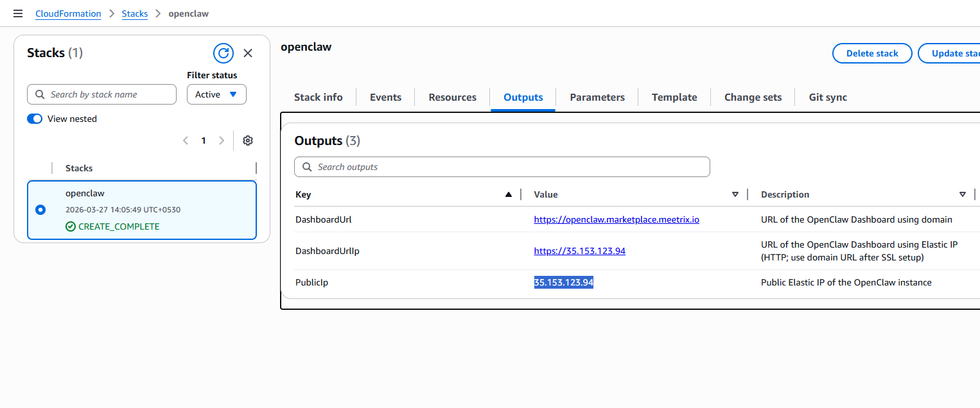
Task: Refresh the stacks list
Action: click(223, 53)
